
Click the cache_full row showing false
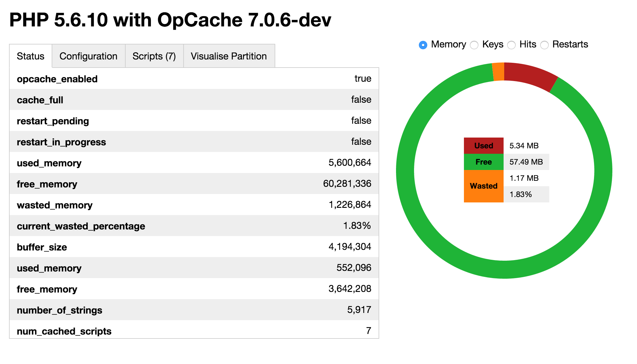[x=195, y=100]
